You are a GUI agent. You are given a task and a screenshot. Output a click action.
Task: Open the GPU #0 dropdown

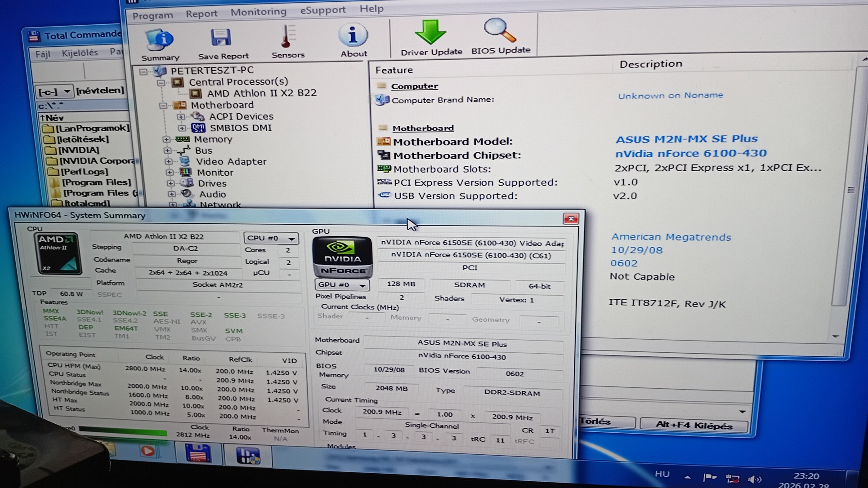342,285
